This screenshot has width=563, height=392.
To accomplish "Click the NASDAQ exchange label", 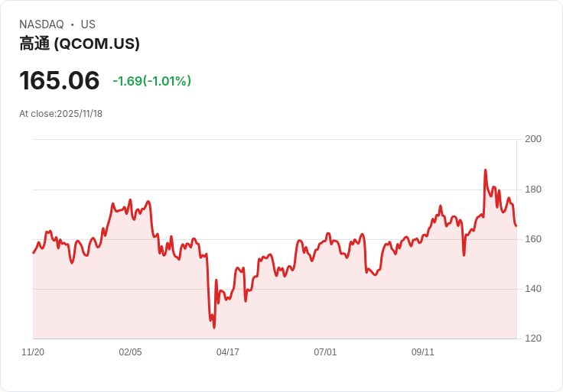I will 41,24.
